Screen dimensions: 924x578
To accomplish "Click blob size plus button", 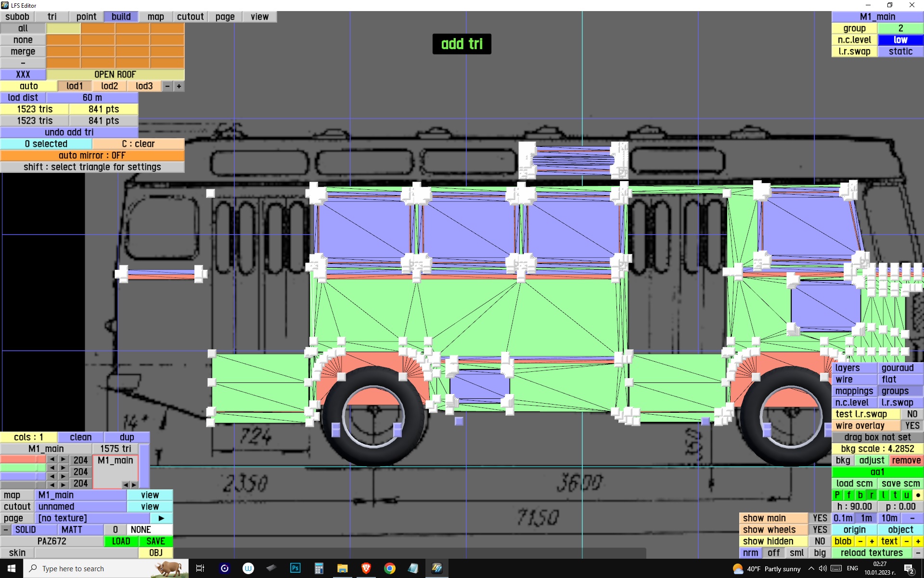I will [872, 541].
